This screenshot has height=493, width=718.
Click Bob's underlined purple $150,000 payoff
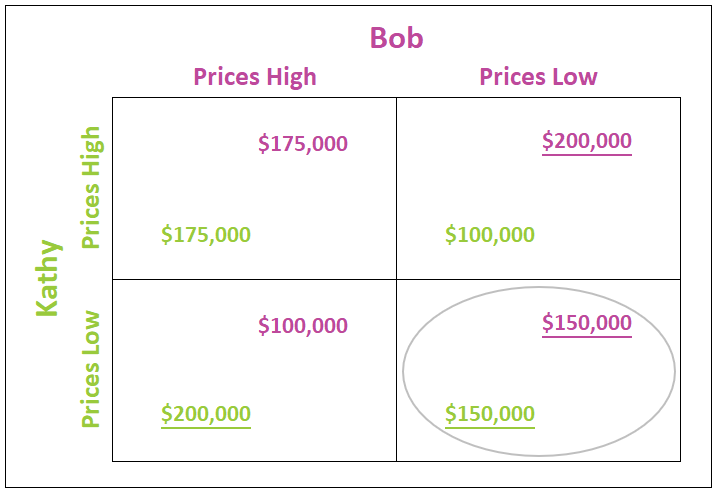[x=587, y=324]
